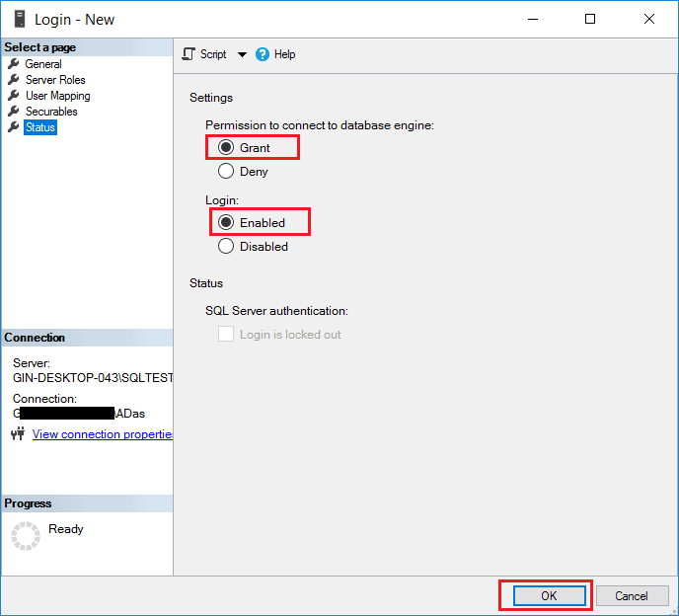
Task: Click the Cancel button
Action: coord(632,596)
